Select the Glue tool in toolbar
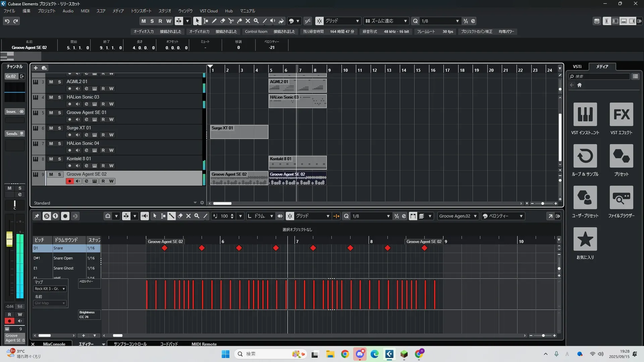 pyautogui.click(x=239, y=21)
